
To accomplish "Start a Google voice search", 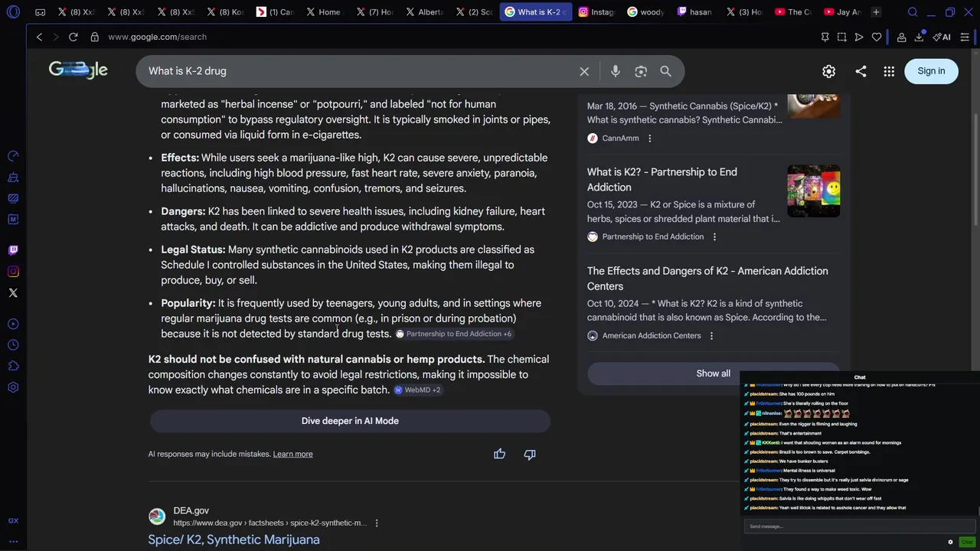I will point(616,71).
